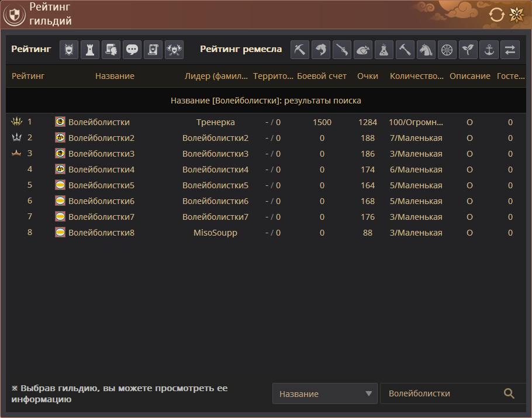Open the Название search type dropdown
This screenshot has width=532, height=418.
325,393
